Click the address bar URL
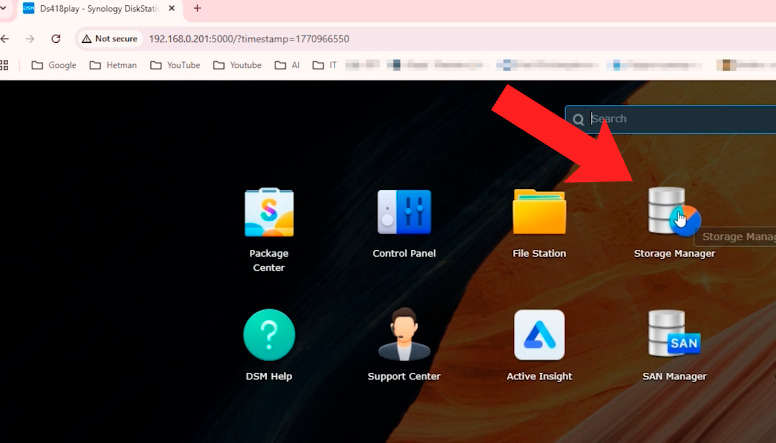 click(249, 39)
